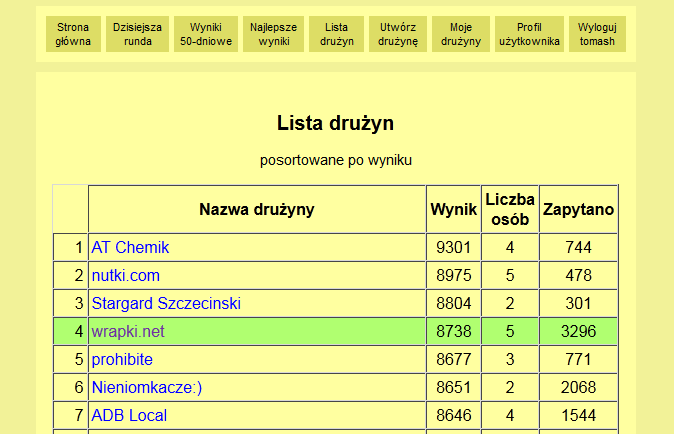The width and height of the screenshot is (674, 434).
Task: Open AT Chemik team link
Action: [130, 248]
